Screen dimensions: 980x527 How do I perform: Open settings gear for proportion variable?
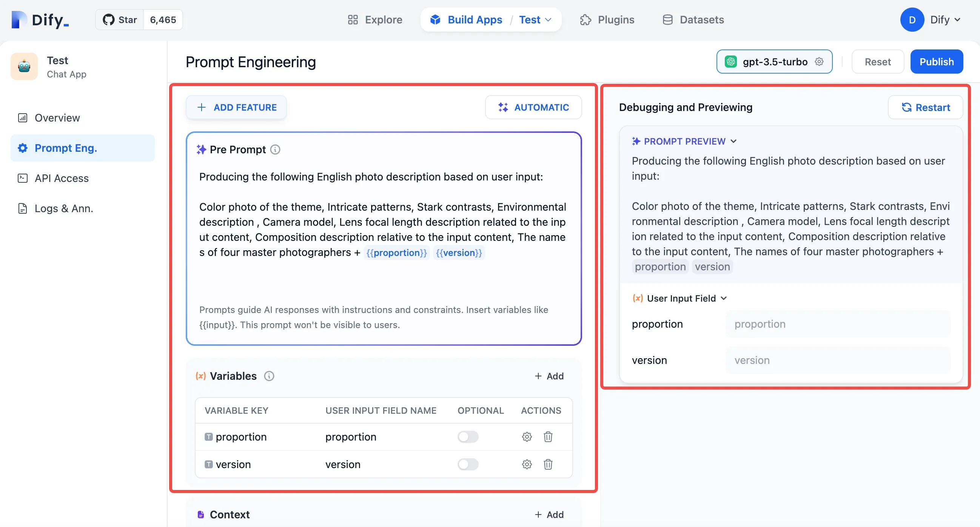click(527, 437)
